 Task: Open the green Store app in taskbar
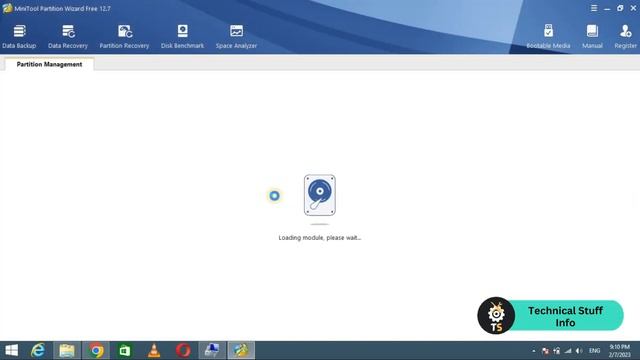125,350
